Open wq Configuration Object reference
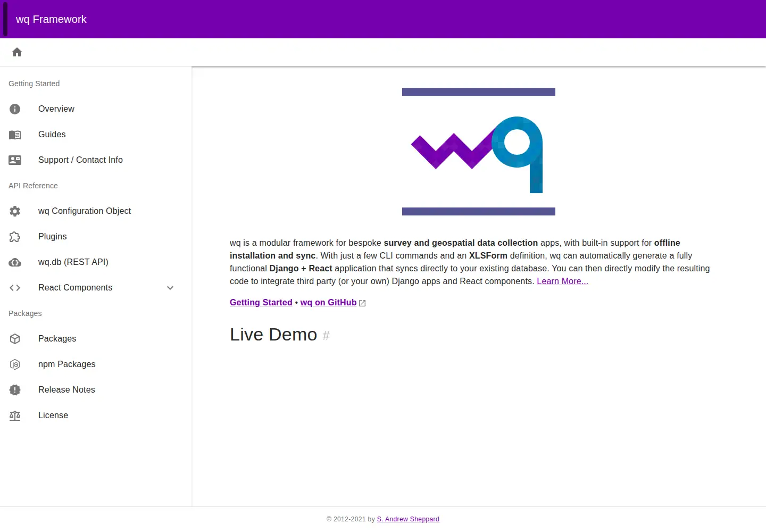This screenshot has height=532, width=766. [96, 211]
